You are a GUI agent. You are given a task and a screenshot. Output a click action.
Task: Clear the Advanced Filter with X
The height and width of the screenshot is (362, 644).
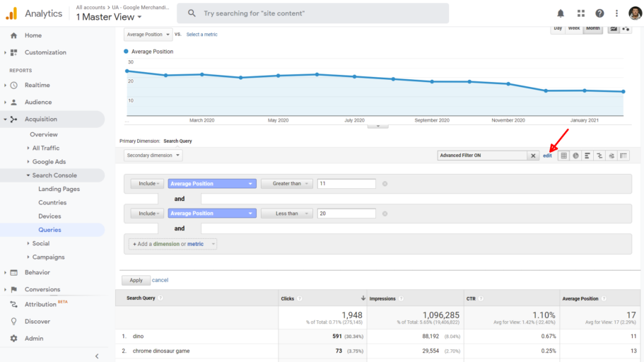click(x=533, y=156)
